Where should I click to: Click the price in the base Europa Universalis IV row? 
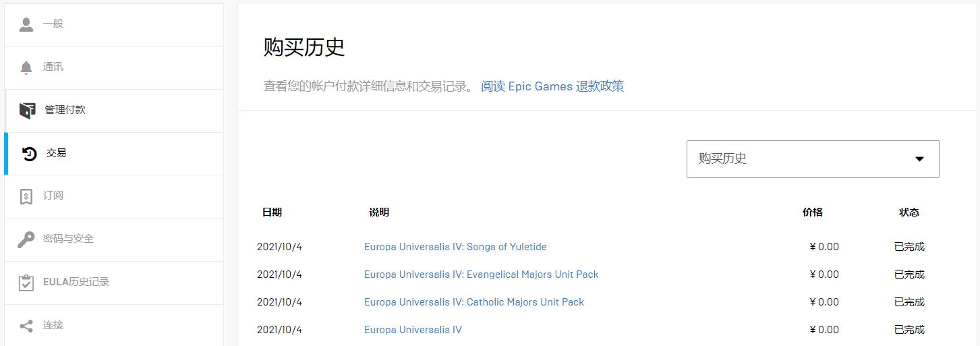(x=824, y=330)
